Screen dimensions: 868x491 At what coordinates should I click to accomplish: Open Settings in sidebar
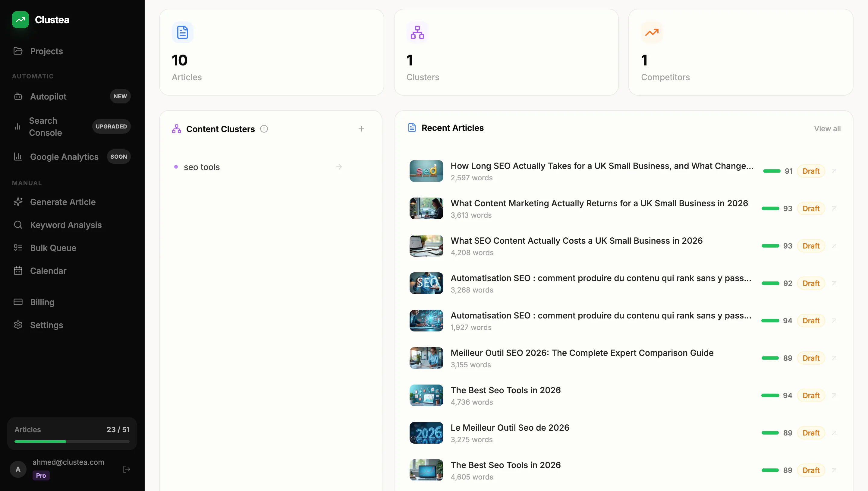[72, 325]
